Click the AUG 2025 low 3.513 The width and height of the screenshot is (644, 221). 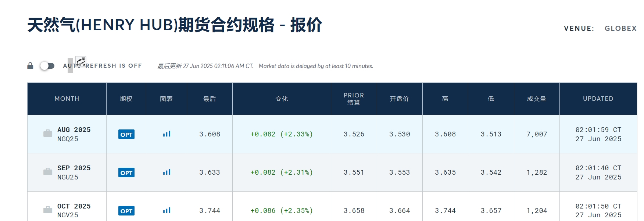tap(491, 134)
